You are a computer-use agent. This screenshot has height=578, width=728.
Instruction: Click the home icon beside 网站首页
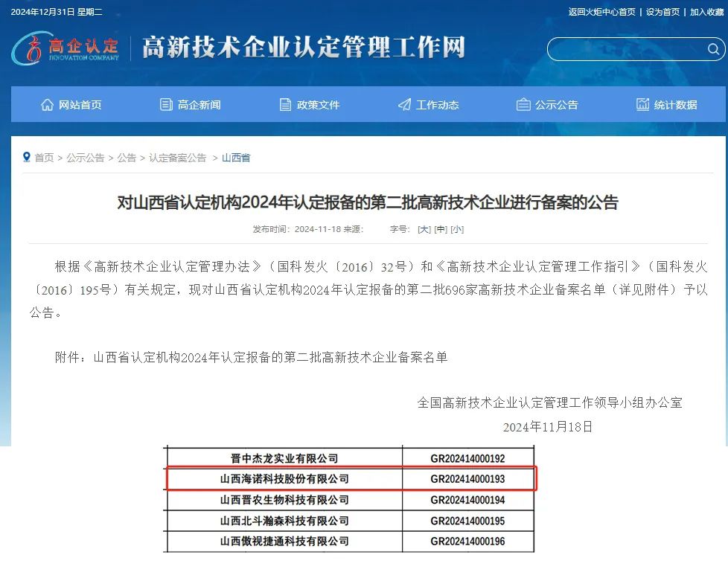click(x=47, y=105)
